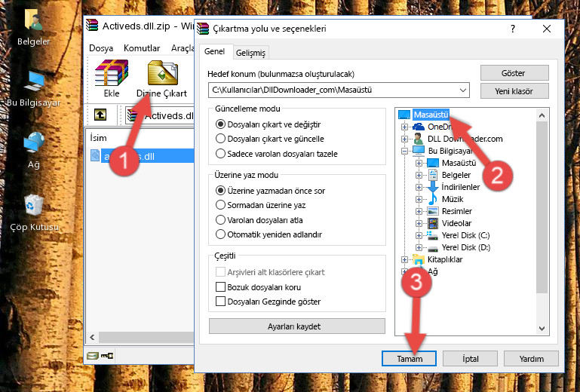Image resolution: width=580 pixels, height=392 pixels.
Task: Select top-level Masaüstü in folder tree
Action: point(431,115)
